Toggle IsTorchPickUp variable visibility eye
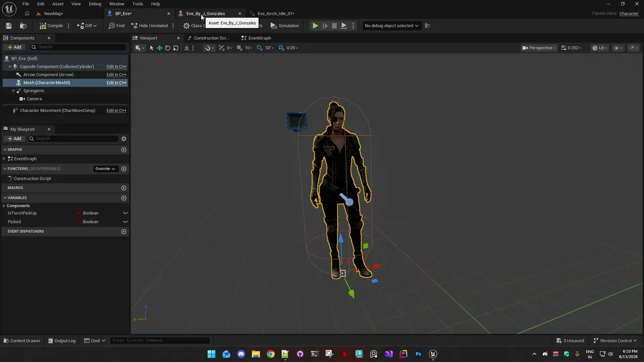This screenshot has height=362, width=644. coord(125,213)
